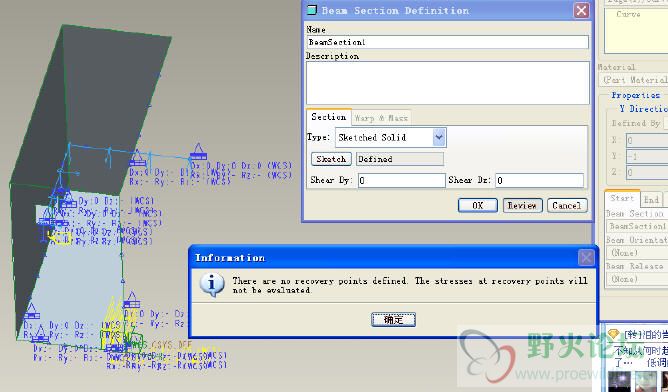Click the information bubble icon
This screenshot has height=392, width=668.
click(x=212, y=285)
